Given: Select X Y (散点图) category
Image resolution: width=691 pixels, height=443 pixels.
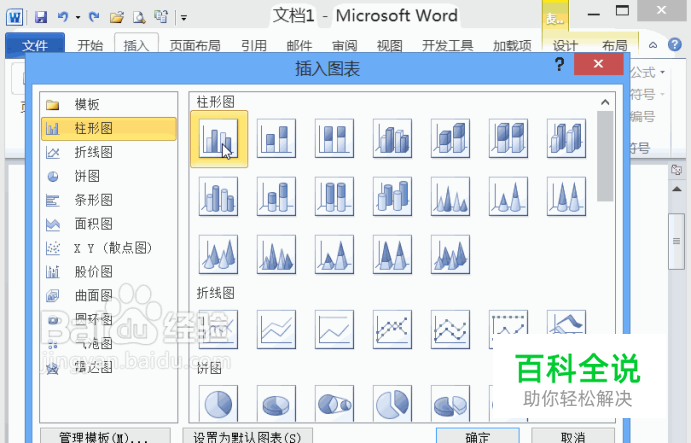Looking at the screenshot, I should coord(109,248).
